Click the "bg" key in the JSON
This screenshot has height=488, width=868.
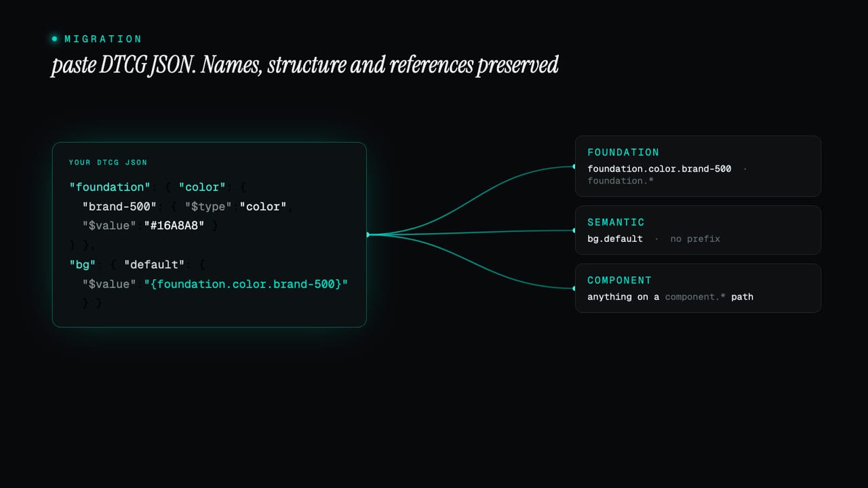pos(83,264)
